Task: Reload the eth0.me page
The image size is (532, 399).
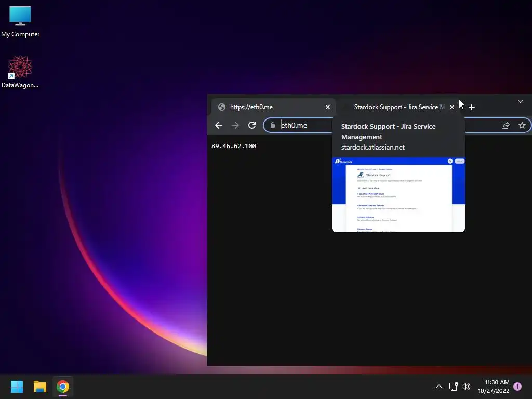Action: [x=252, y=125]
